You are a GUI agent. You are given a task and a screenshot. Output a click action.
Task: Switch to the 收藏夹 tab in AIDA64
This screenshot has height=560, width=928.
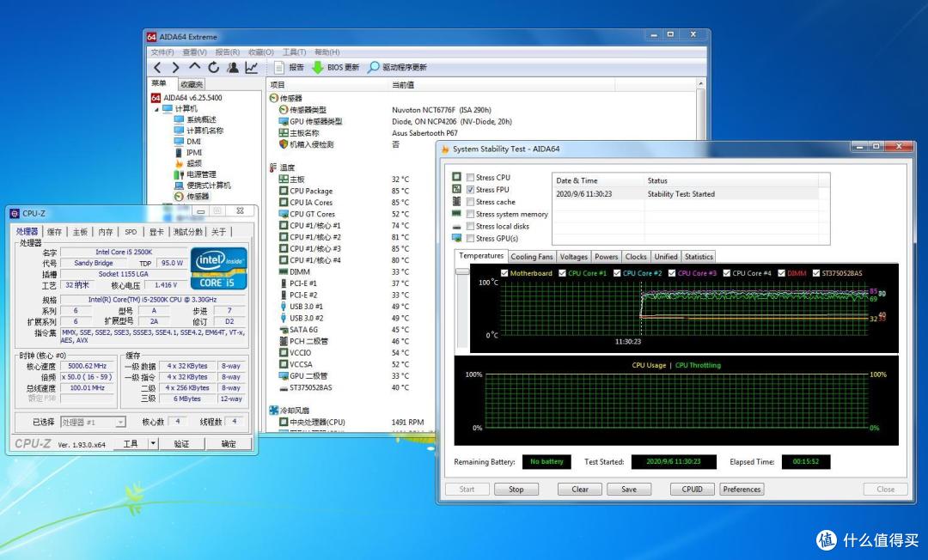click(191, 84)
